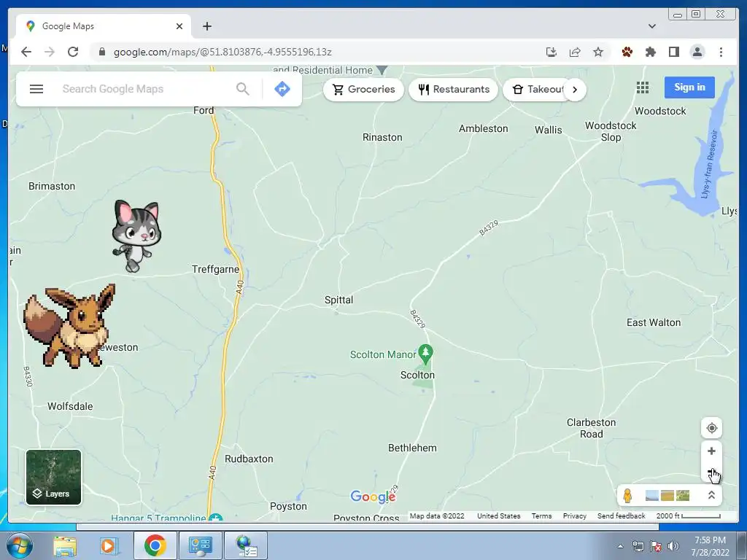Image resolution: width=747 pixels, height=560 pixels.
Task: Bookmark this page with the star
Action: tap(598, 52)
